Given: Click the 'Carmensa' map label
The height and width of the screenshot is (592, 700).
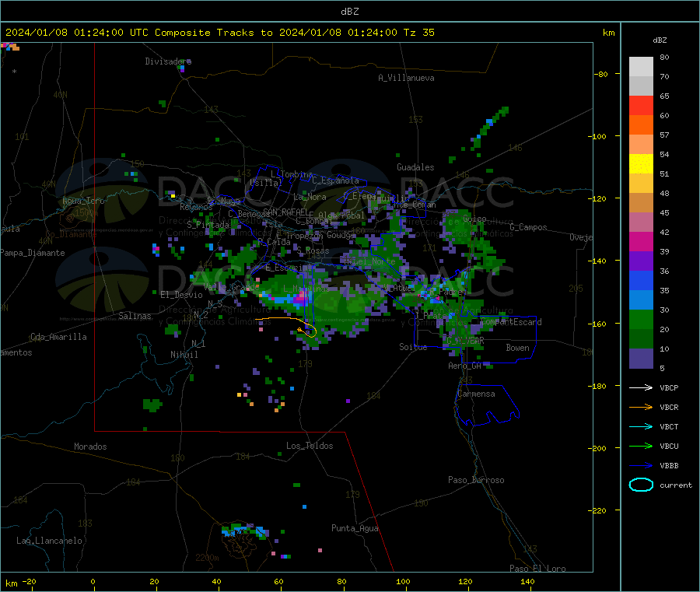Looking at the screenshot, I should pos(476,394).
